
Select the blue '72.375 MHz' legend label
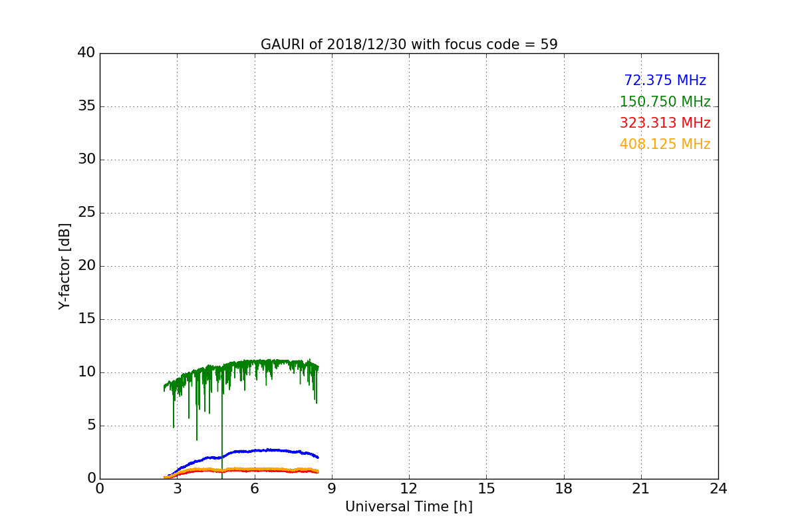point(665,80)
